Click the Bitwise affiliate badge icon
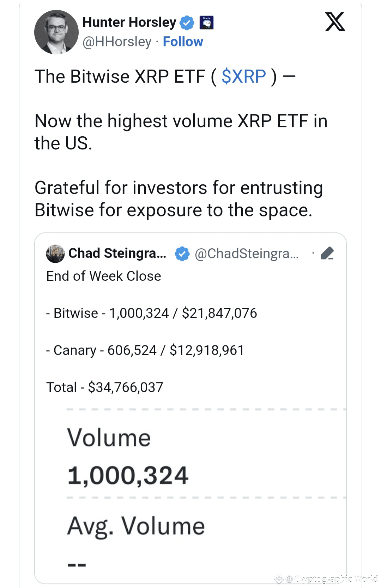Image resolution: width=381 pixels, height=588 pixels. coord(207,23)
